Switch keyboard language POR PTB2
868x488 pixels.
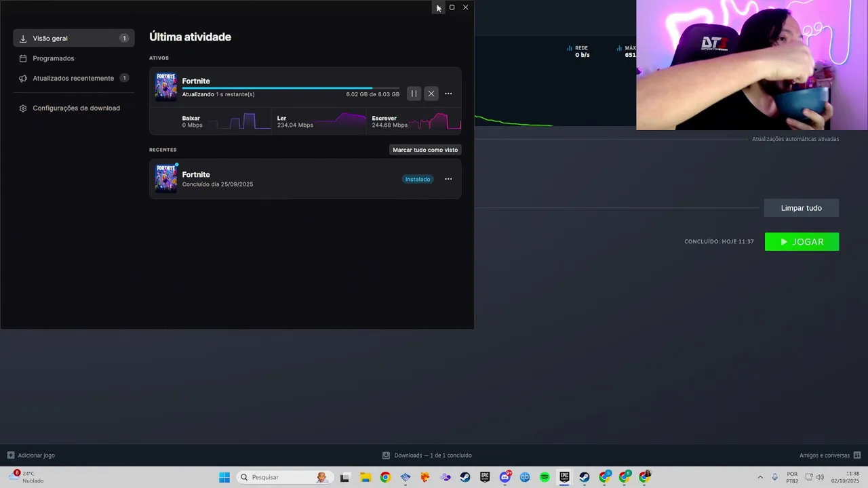pos(792,477)
